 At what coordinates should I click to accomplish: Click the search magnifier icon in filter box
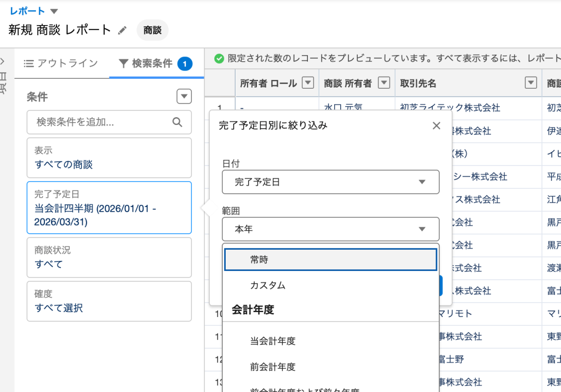(x=177, y=122)
